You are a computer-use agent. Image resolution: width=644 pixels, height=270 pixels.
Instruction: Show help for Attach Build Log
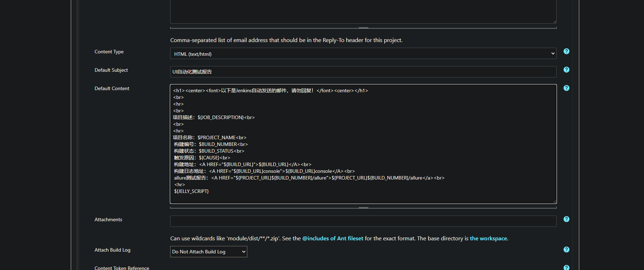[x=567, y=250]
